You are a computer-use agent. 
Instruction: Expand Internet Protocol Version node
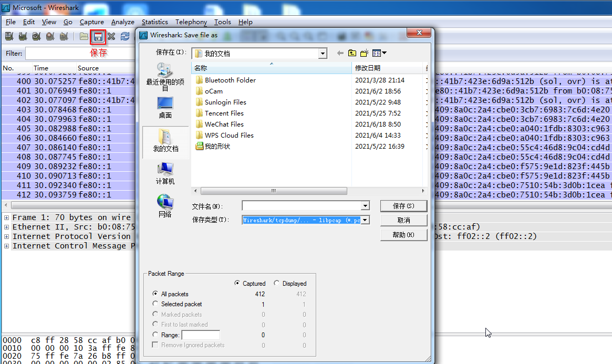(x=6, y=236)
